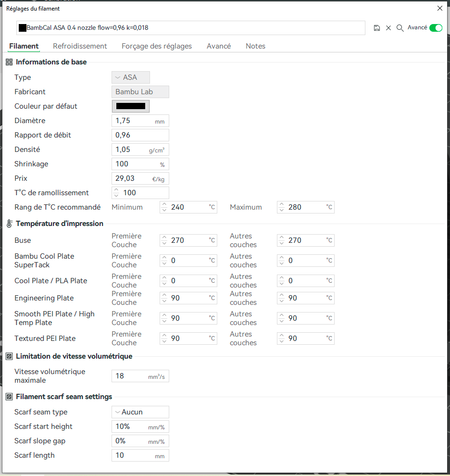Increase Engineering Plate first layer temperature
The width and height of the screenshot is (450, 476).
[x=164, y=295]
